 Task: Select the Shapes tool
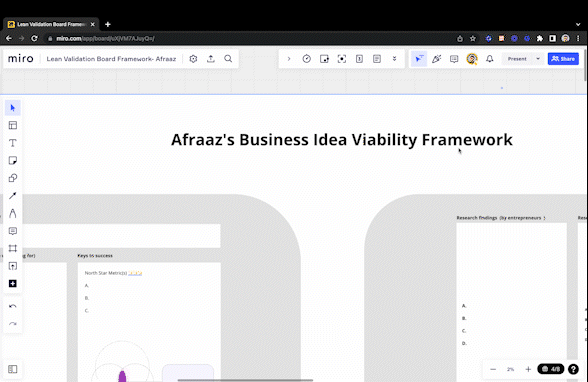tap(13, 178)
